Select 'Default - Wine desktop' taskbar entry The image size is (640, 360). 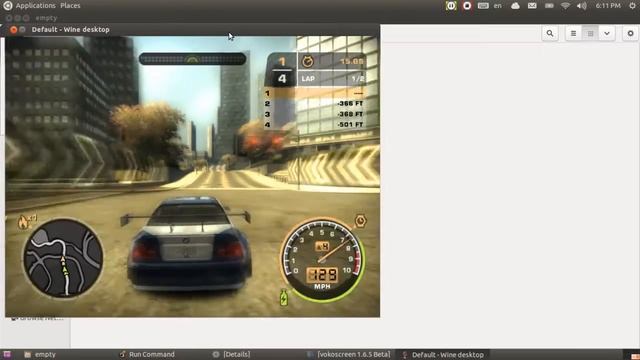point(443,354)
